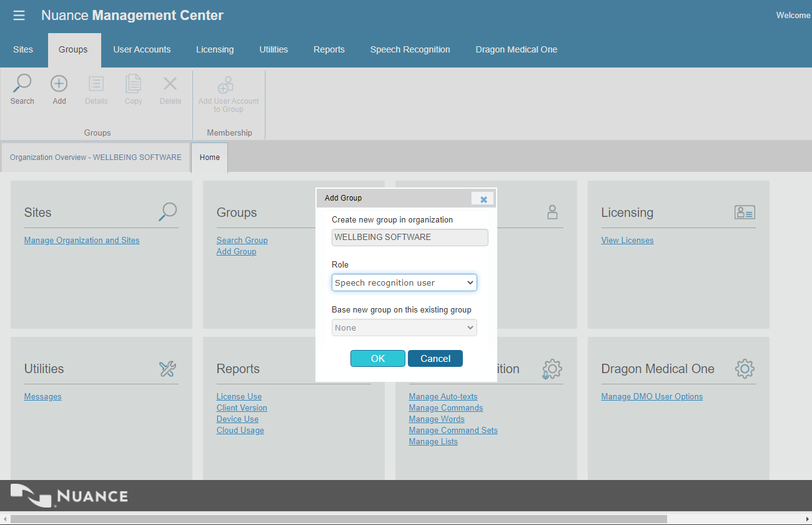This screenshot has width=812, height=525.
Task: Click the gear icon on Dragon Medical One card
Action: 745,369
